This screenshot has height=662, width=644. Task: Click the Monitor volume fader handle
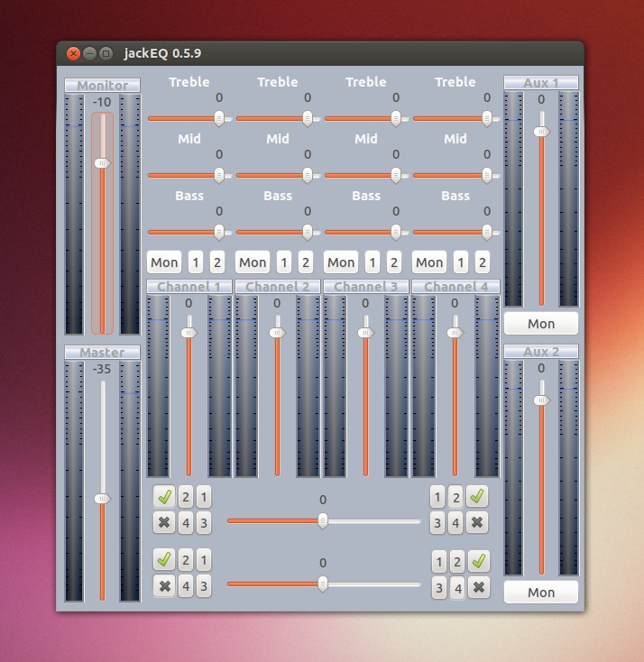pos(102,163)
